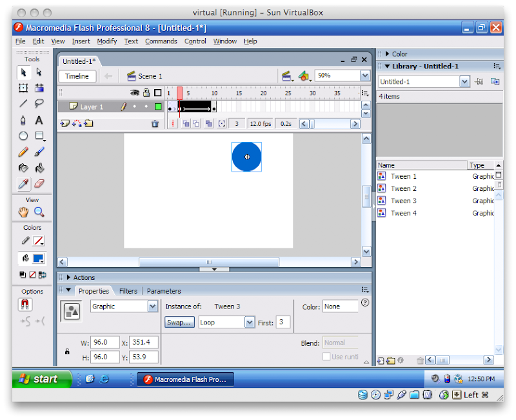Expand the Actions panel
The width and height of the screenshot is (516, 420).
point(68,277)
